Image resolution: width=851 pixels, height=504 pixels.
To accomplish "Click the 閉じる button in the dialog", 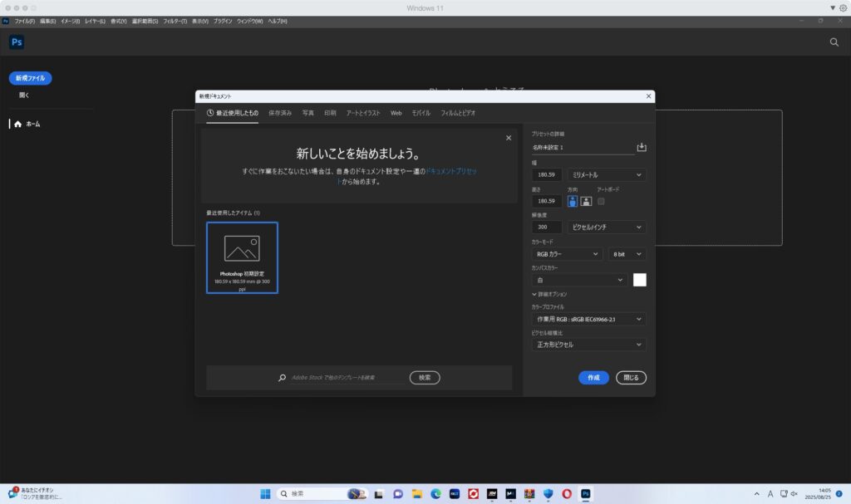I will (631, 378).
